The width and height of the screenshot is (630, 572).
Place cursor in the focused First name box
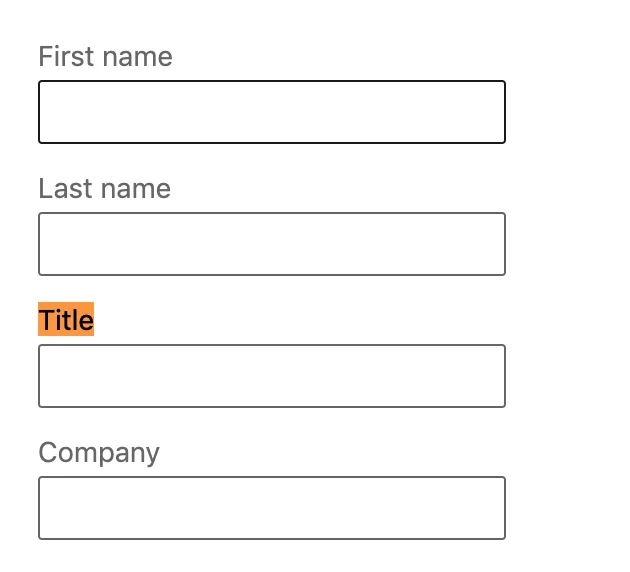[271, 112]
